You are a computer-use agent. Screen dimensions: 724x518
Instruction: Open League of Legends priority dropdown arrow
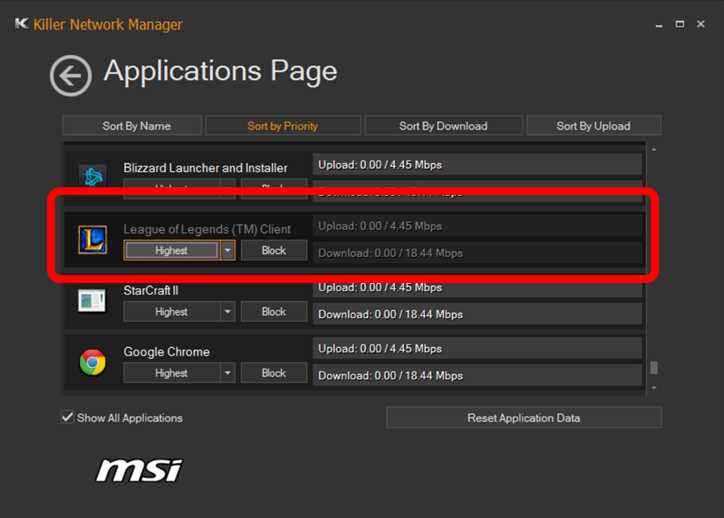click(x=228, y=250)
